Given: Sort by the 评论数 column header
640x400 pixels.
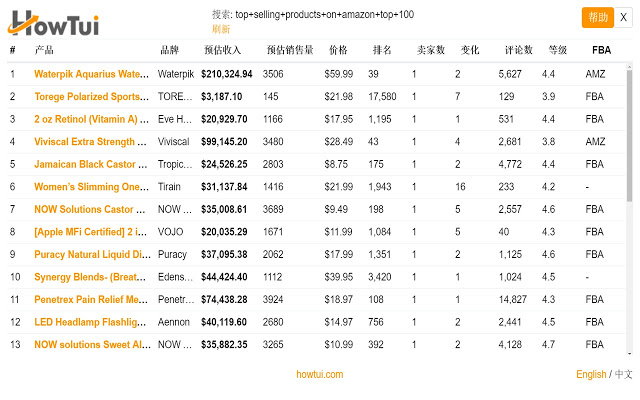Looking at the screenshot, I should (519, 50).
